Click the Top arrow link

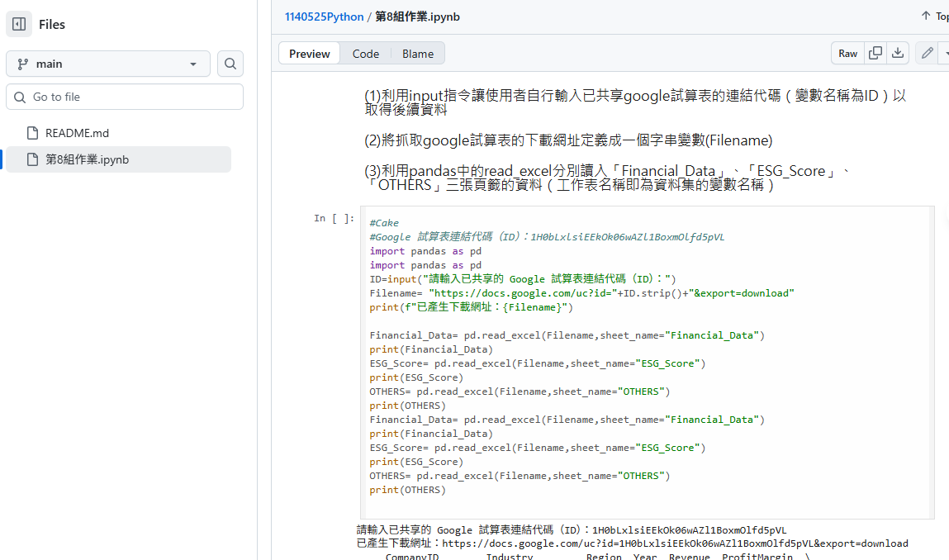934,17
